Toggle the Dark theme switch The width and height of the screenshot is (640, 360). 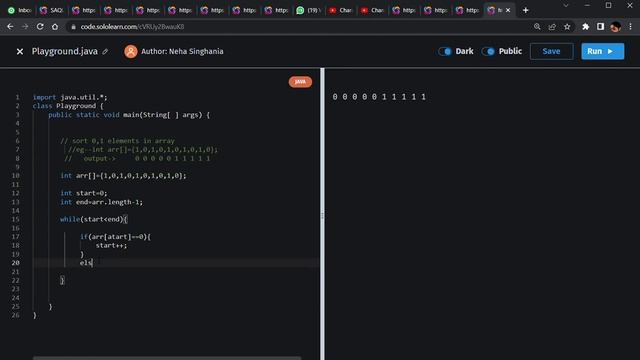pyautogui.click(x=445, y=51)
